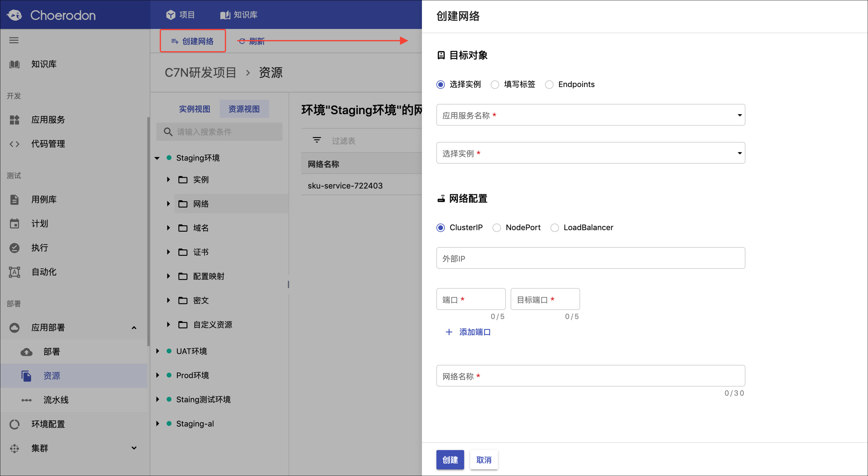This screenshot has height=476, width=868.
Task: Open 部署 cloud upload icon
Action: tap(26, 352)
